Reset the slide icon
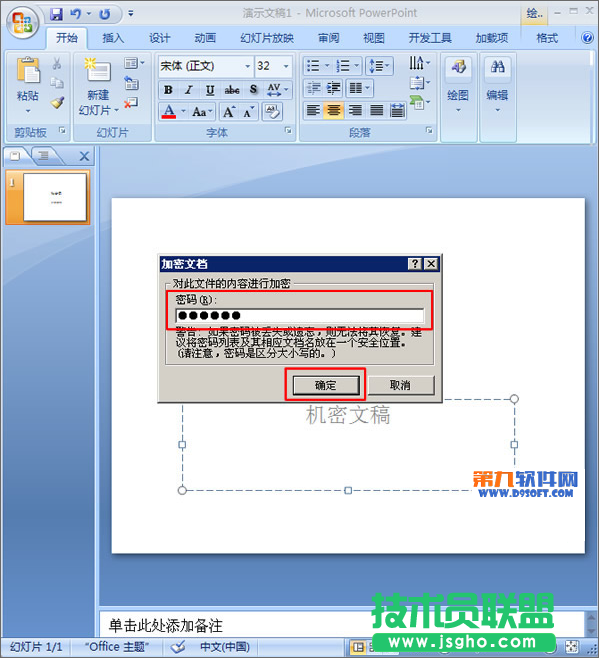The height and width of the screenshot is (658, 599). 131,83
